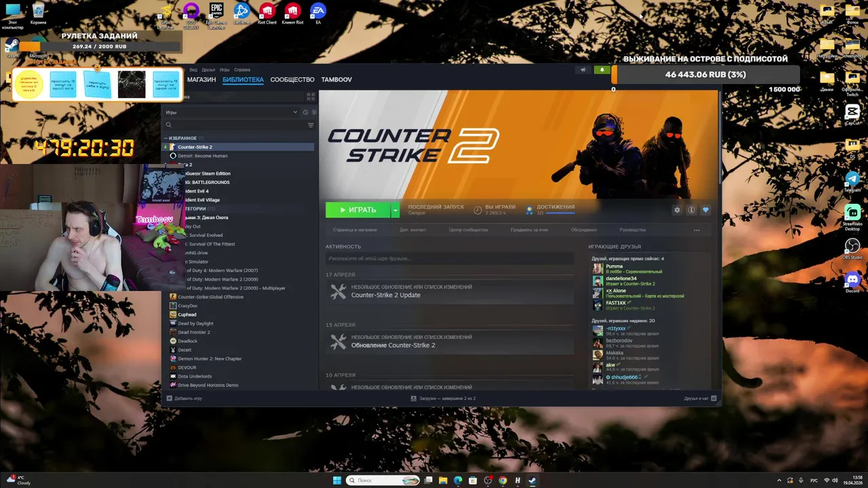Click Добавить игру at bottom left
The image size is (868, 488).
pyautogui.click(x=184, y=399)
